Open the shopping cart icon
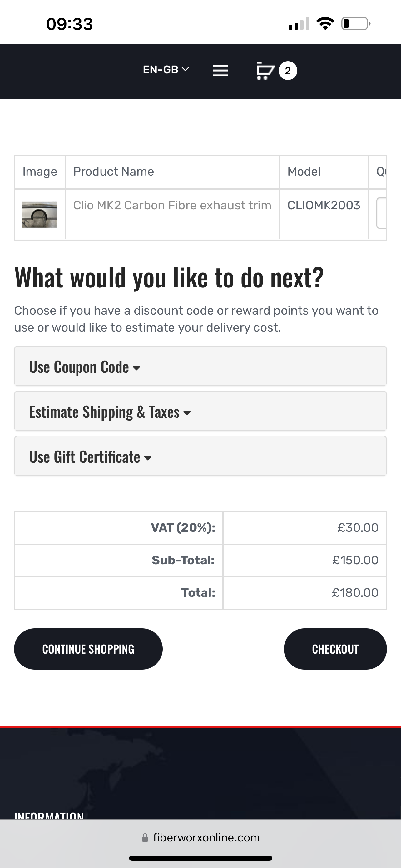Viewport: 401px width, 868px height. pyautogui.click(x=265, y=71)
